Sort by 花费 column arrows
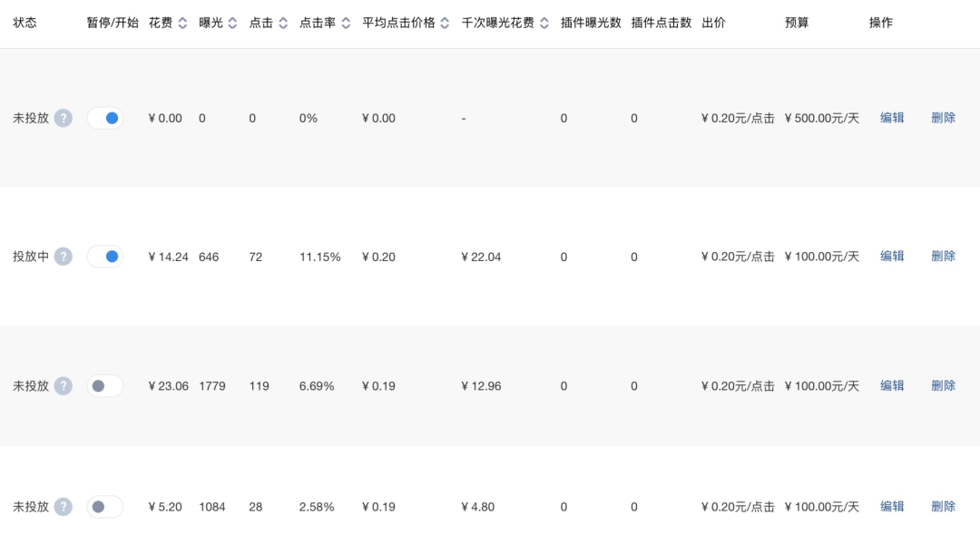The width and height of the screenshot is (980, 534). [x=183, y=23]
